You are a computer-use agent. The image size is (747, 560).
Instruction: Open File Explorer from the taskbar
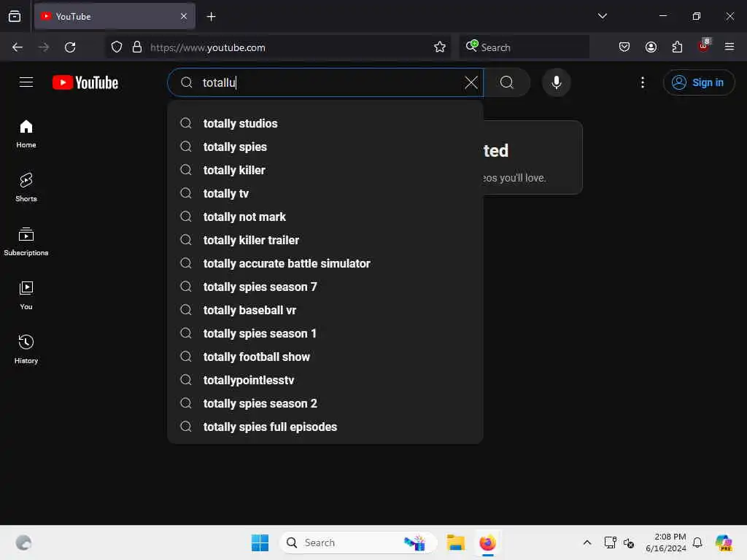click(456, 542)
